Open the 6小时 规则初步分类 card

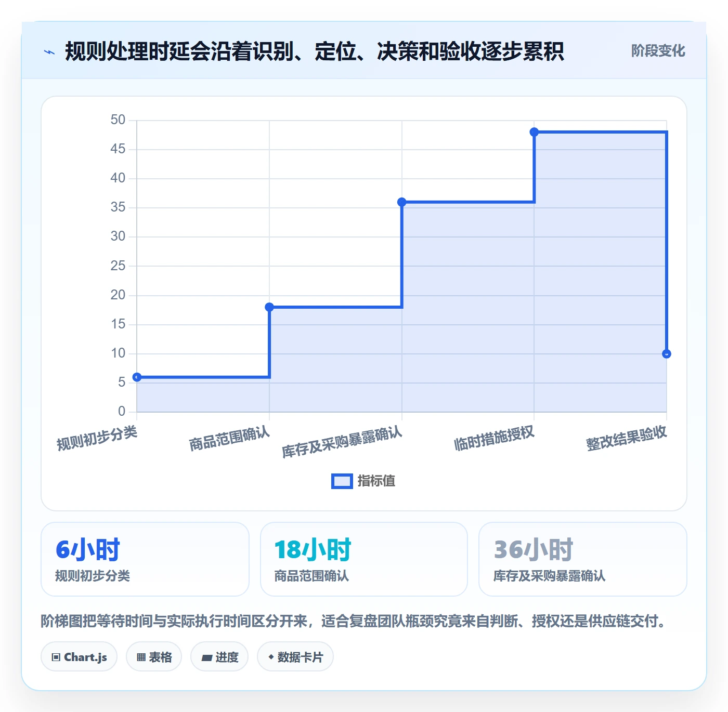(x=145, y=559)
